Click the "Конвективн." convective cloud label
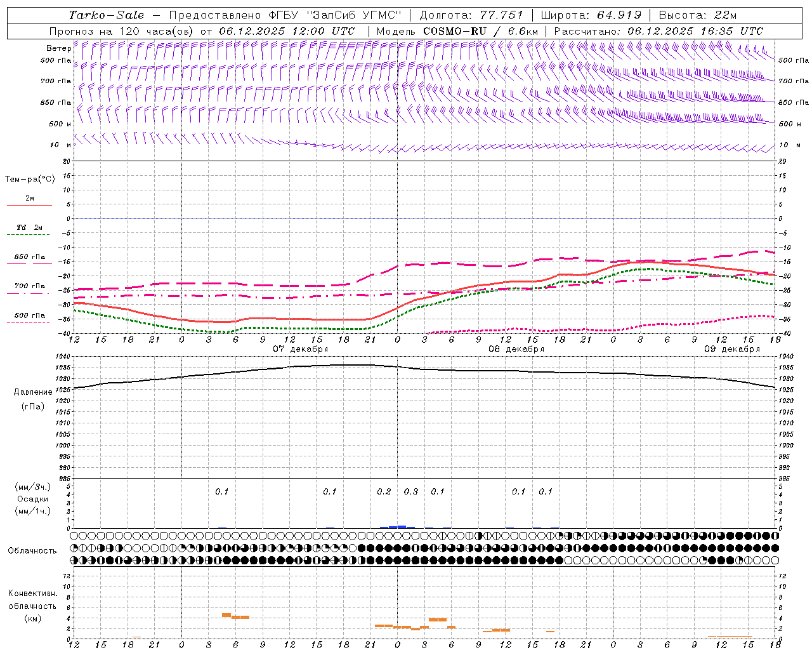 pos(32,594)
